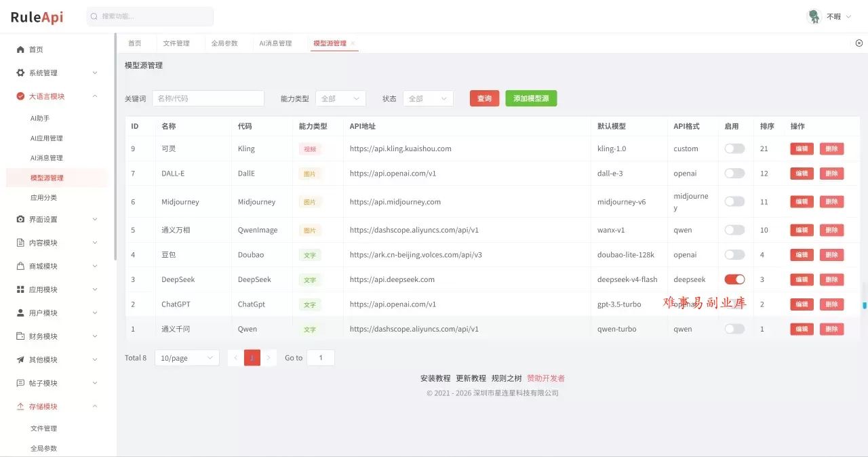868x457 pixels.
Task: Switch to the 全局参数 tab
Action: pyautogui.click(x=224, y=43)
